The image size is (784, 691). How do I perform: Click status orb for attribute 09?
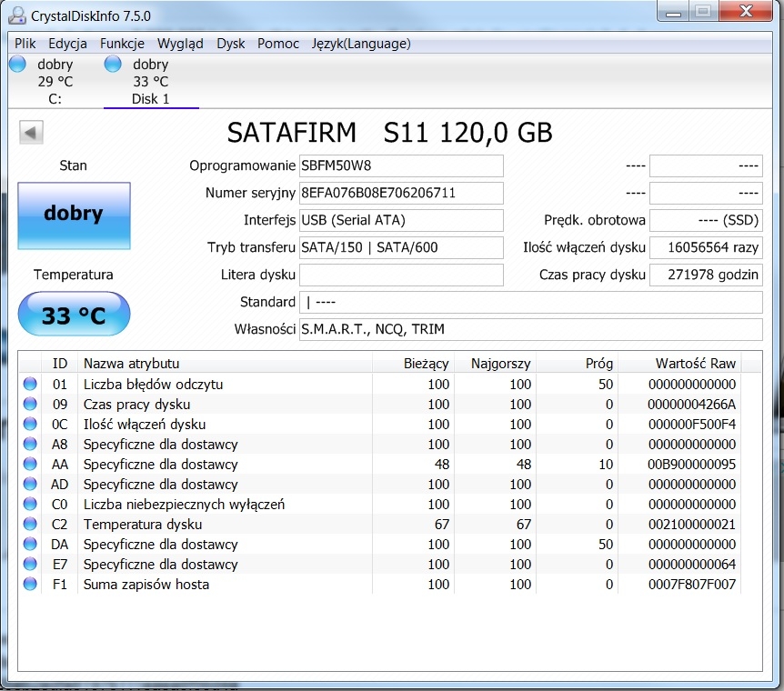point(30,404)
